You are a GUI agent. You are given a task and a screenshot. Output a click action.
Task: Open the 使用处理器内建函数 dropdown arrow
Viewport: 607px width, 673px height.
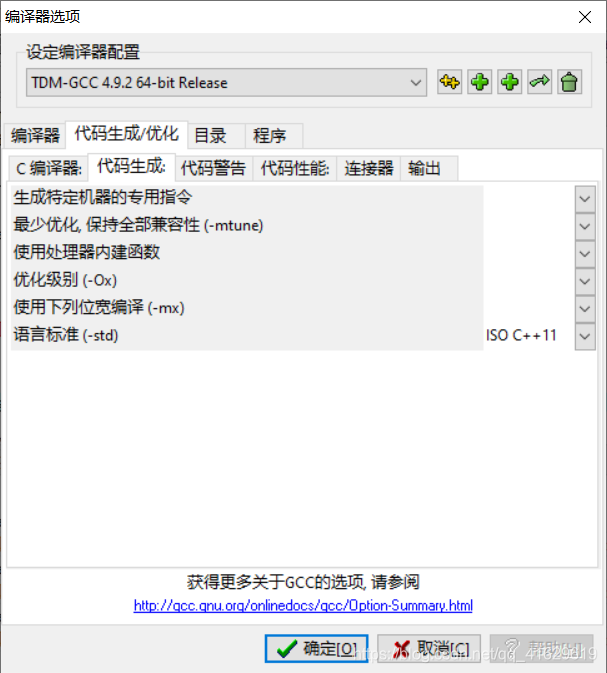click(585, 254)
